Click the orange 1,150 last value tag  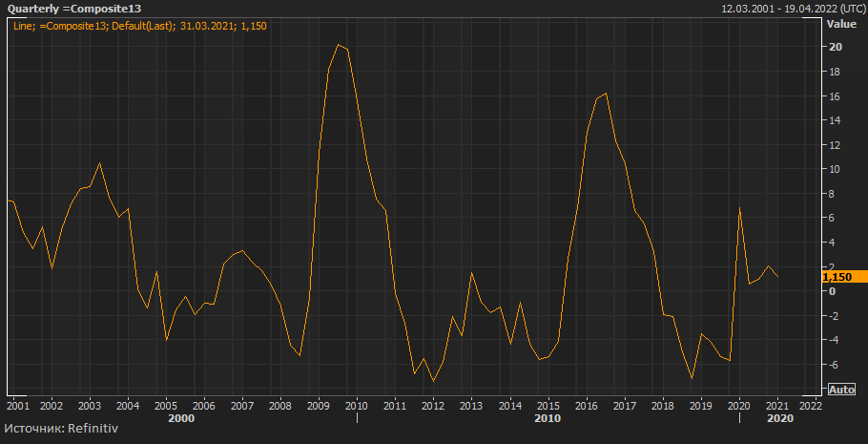(x=837, y=276)
